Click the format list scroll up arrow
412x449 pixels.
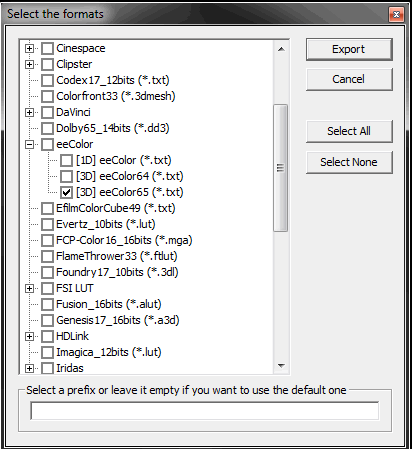coord(281,49)
